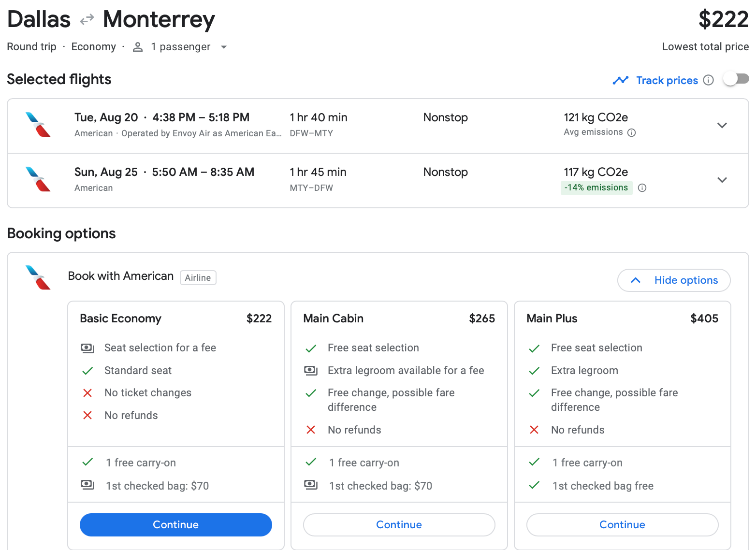Image resolution: width=756 pixels, height=550 pixels.
Task: Enable the Track prices toggle switch
Action: (736, 79)
